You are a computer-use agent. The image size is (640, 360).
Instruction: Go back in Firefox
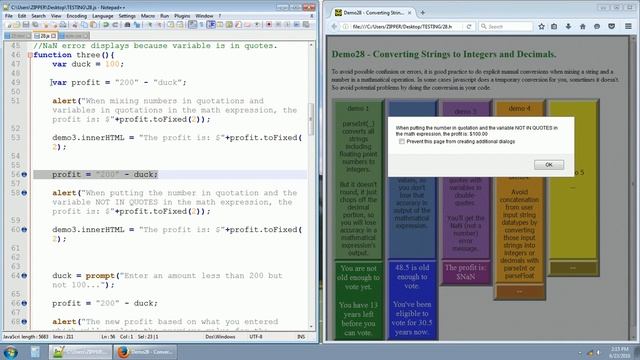click(334, 27)
